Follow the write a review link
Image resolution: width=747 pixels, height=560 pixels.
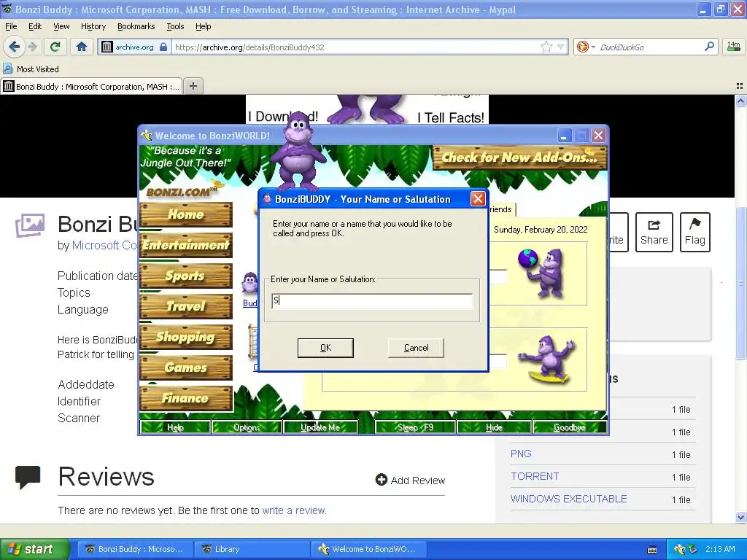[x=294, y=510]
